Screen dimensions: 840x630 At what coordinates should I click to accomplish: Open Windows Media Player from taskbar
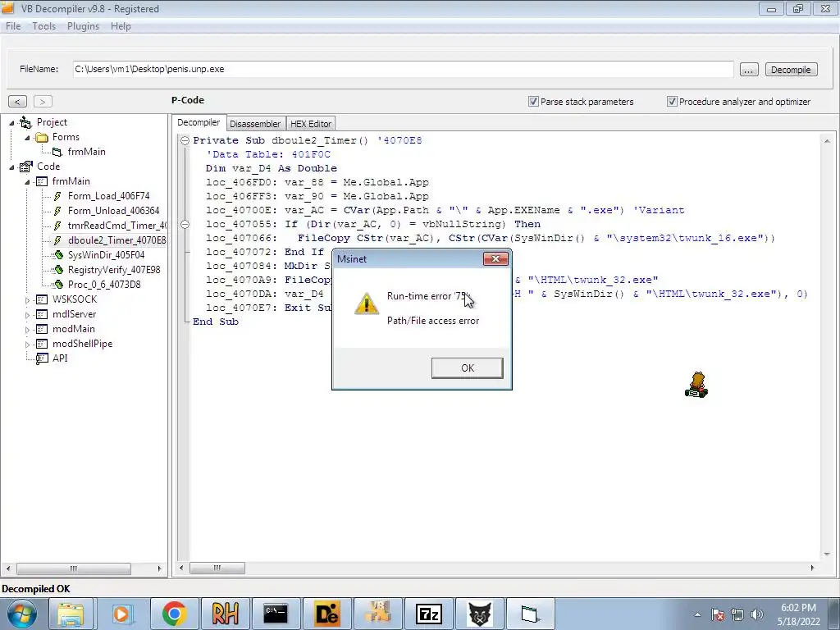[121, 614]
